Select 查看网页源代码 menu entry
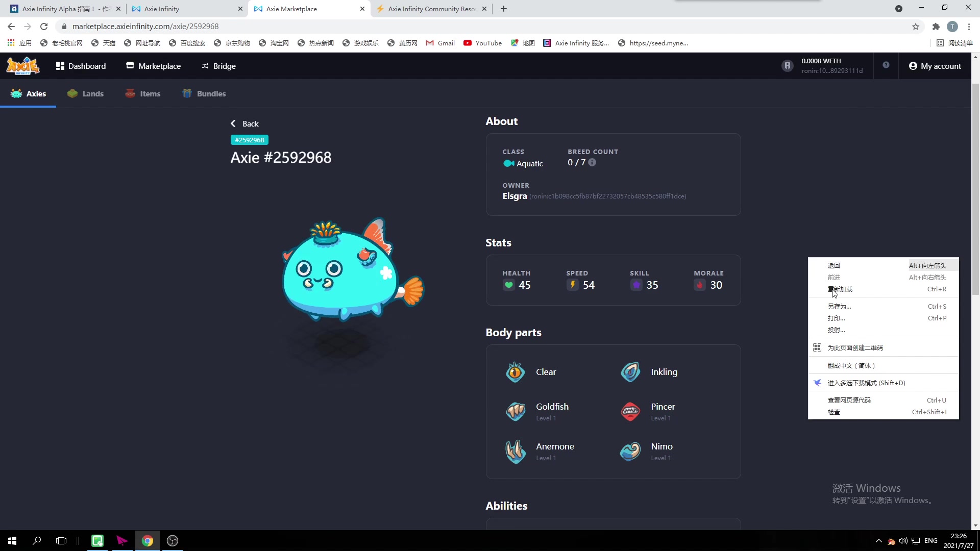This screenshot has height=551, width=980. [883, 400]
